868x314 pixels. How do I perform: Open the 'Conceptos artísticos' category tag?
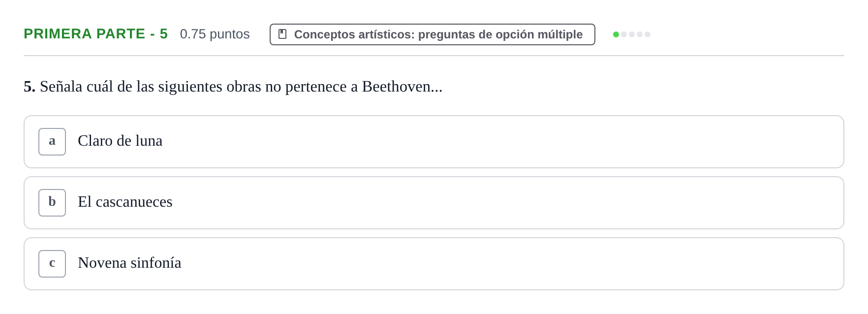[x=433, y=34]
